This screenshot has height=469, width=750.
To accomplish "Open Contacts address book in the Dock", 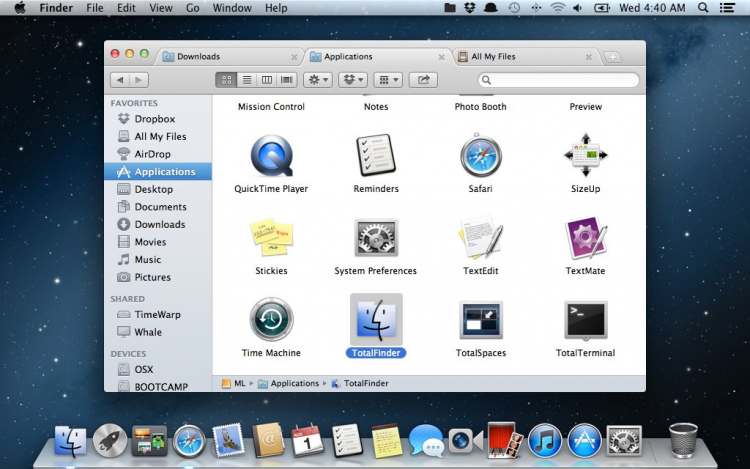I will [x=268, y=440].
